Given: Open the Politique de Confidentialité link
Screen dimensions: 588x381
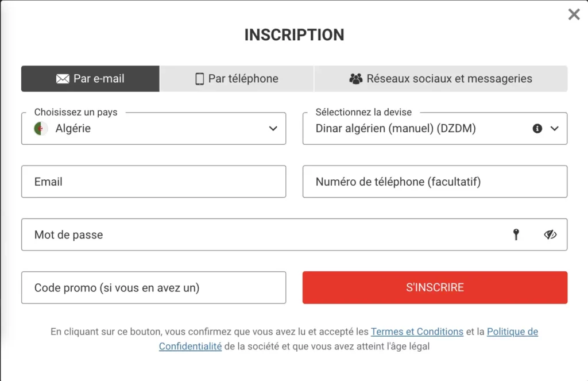Looking at the screenshot, I should coord(512,332).
